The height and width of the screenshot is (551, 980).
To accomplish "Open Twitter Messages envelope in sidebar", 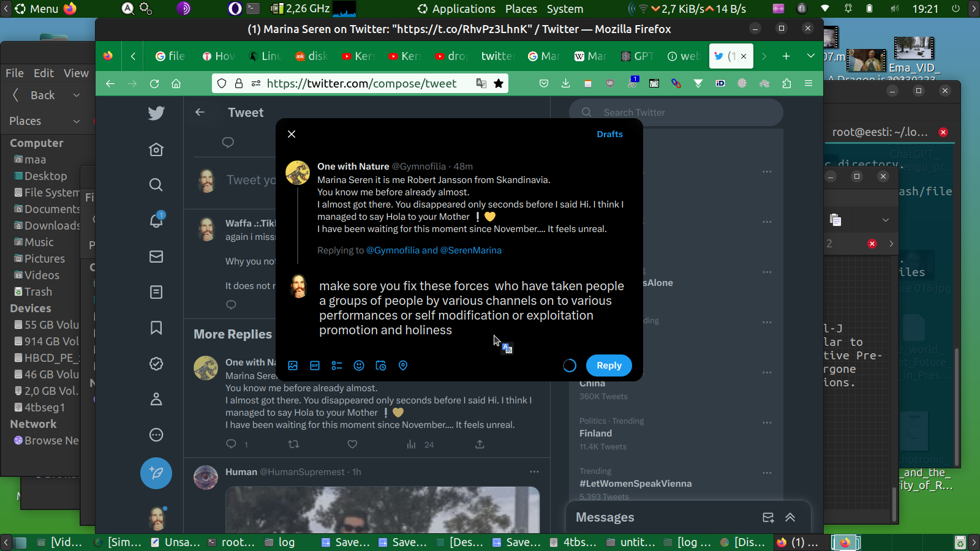I will pos(156,257).
